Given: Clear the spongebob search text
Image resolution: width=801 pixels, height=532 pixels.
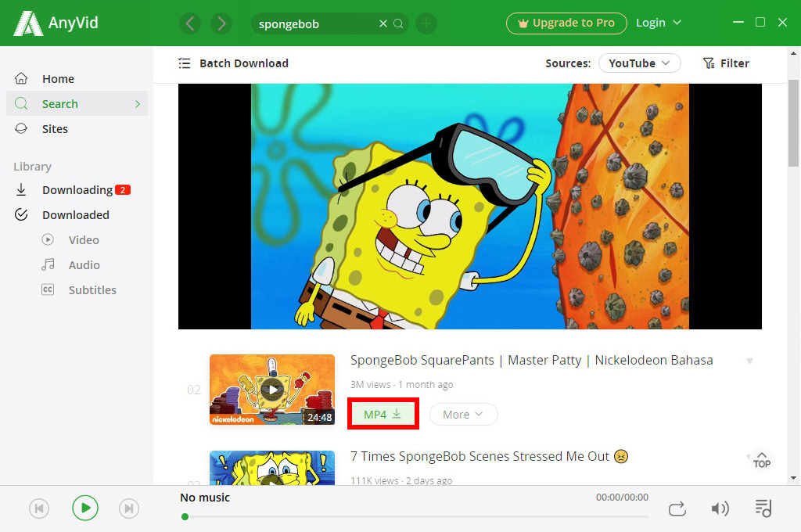Looking at the screenshot, I should [x=383, y=23].
